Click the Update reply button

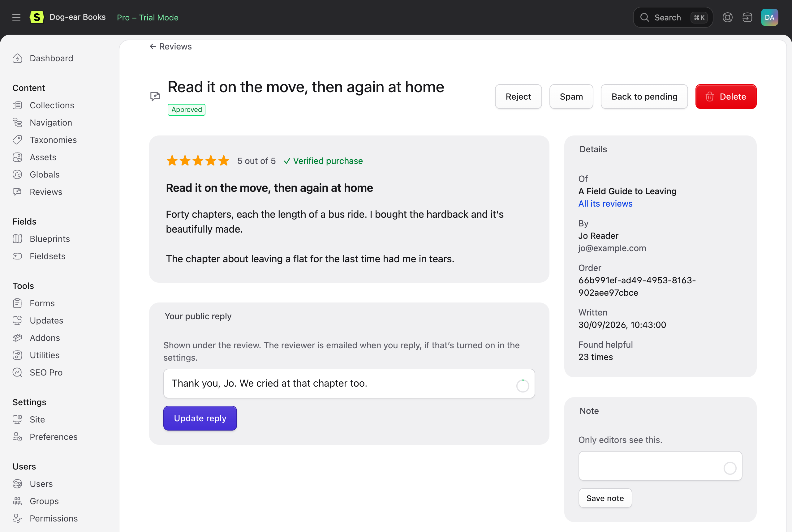pos(200,418)
